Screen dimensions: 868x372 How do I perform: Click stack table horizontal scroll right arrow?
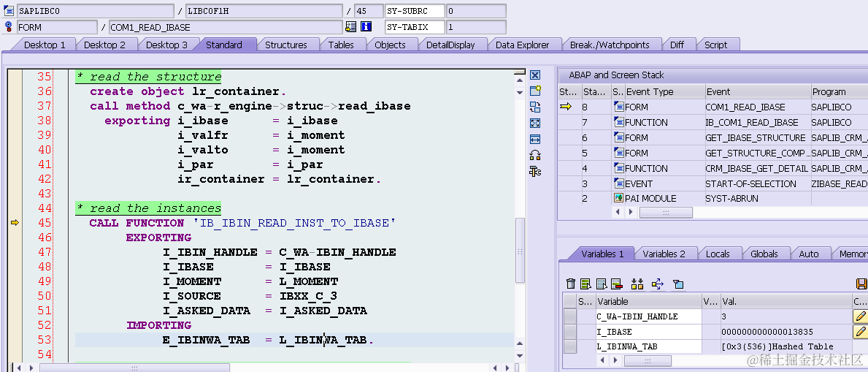(x=631, y=213)
